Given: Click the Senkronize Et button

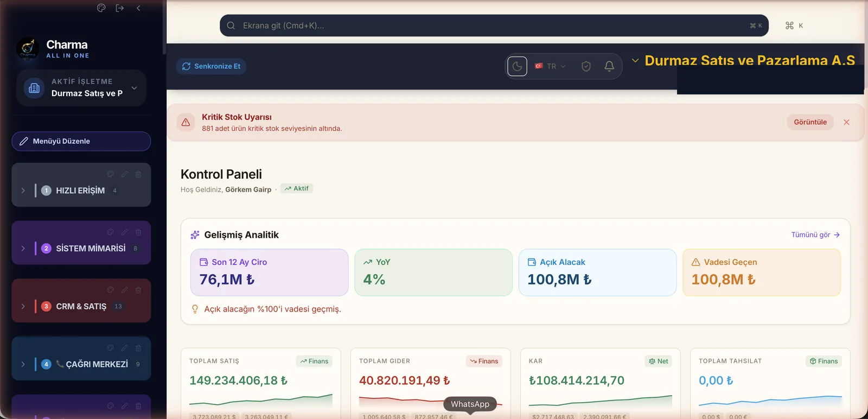Looking at the screenshot, I should pos(211,66).
